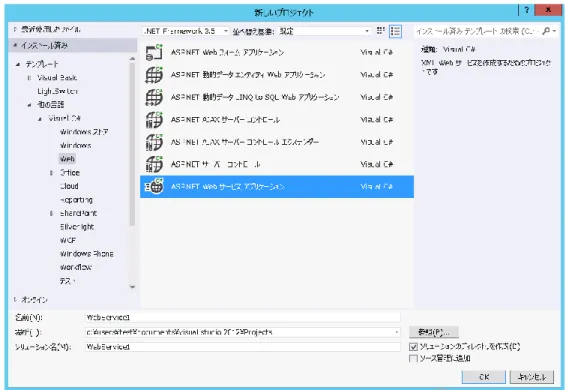569x390 pixels.
Task: Click the location path input field
Action: pos(242,332)
